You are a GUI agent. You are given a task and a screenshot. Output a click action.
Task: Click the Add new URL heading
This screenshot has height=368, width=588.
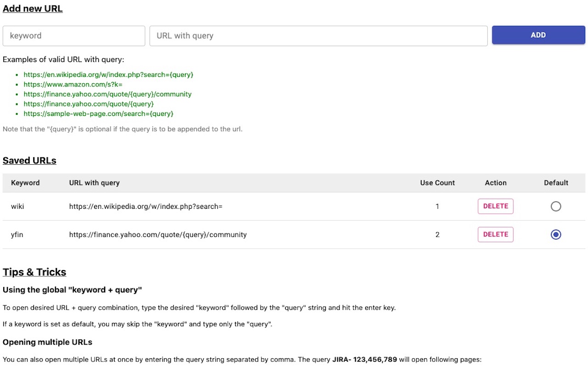32,8
